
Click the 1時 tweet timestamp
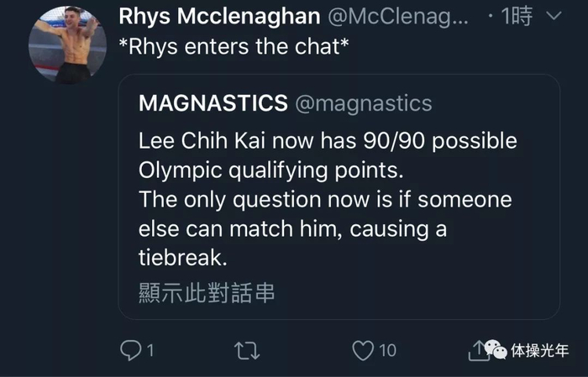click(x=517, y=16)
